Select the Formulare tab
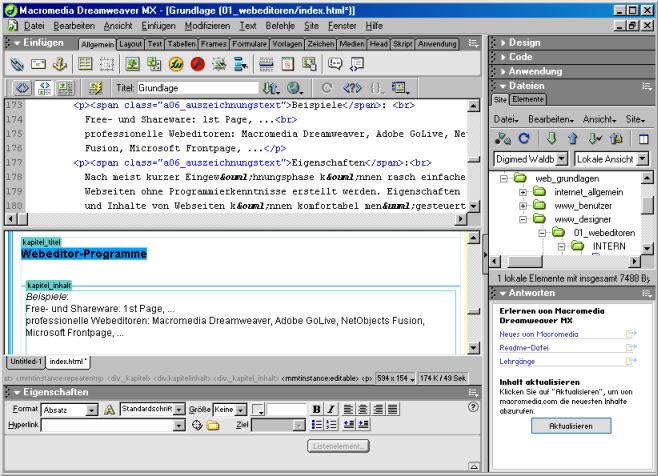 point(249,44)
